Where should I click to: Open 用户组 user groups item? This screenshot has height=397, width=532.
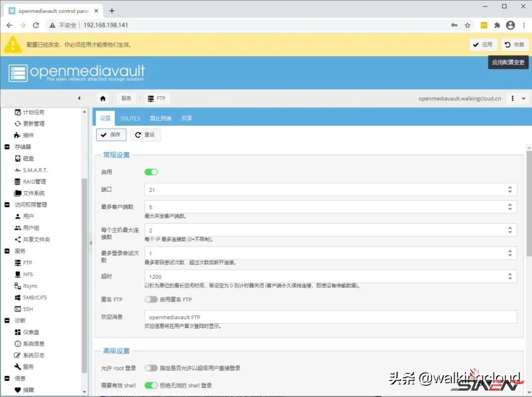tap(27, 227)
